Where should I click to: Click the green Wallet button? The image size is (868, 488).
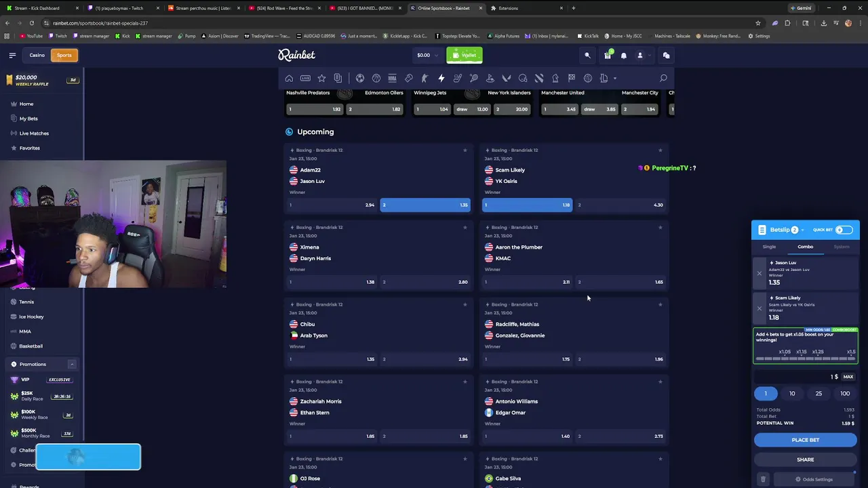point(465,55)
